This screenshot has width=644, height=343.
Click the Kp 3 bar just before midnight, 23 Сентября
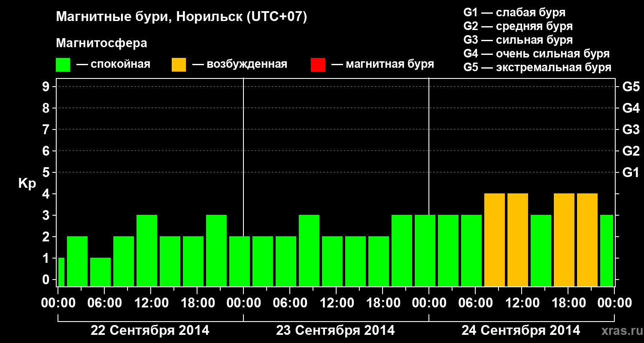pos(402,250)
